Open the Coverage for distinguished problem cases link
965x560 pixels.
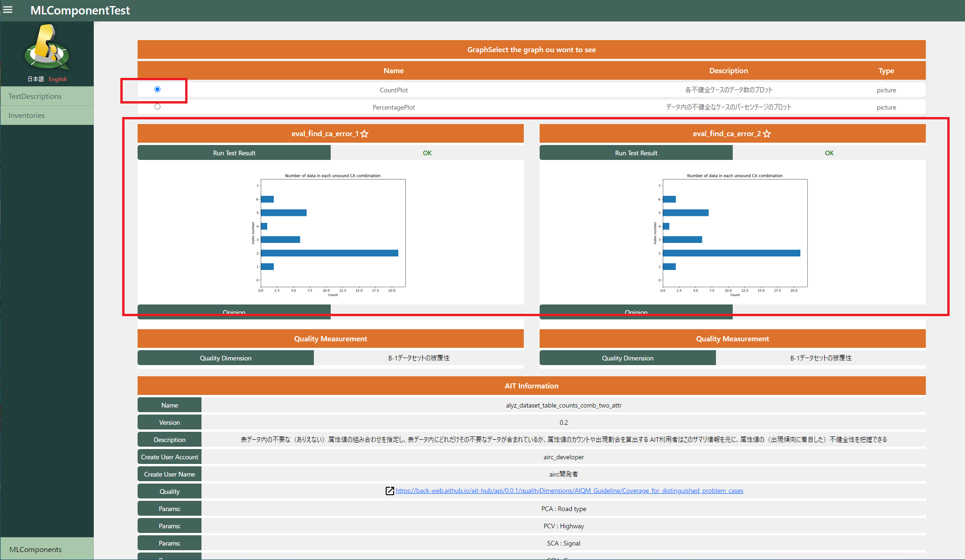569,491
